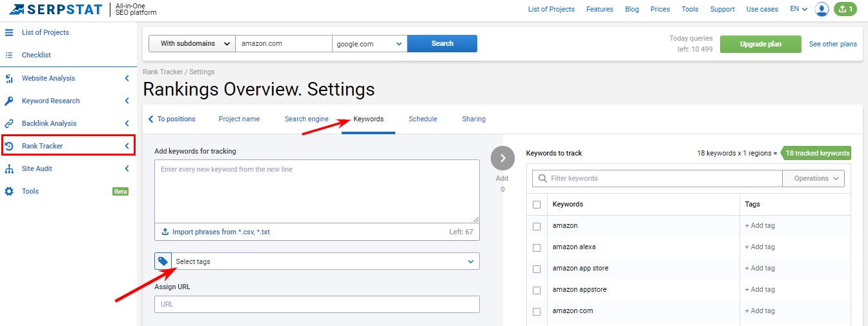Click the magnifier icon in Filter keywords
868x326 pixels.
[x=542, y=178]
